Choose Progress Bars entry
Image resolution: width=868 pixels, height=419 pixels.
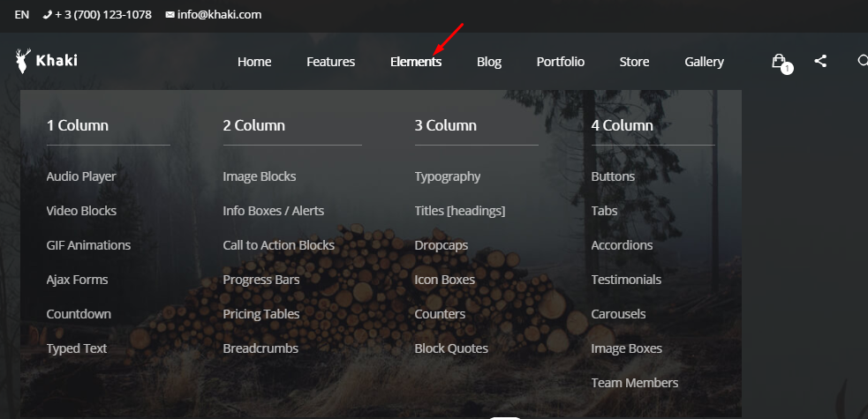click(x=261, y=280)
